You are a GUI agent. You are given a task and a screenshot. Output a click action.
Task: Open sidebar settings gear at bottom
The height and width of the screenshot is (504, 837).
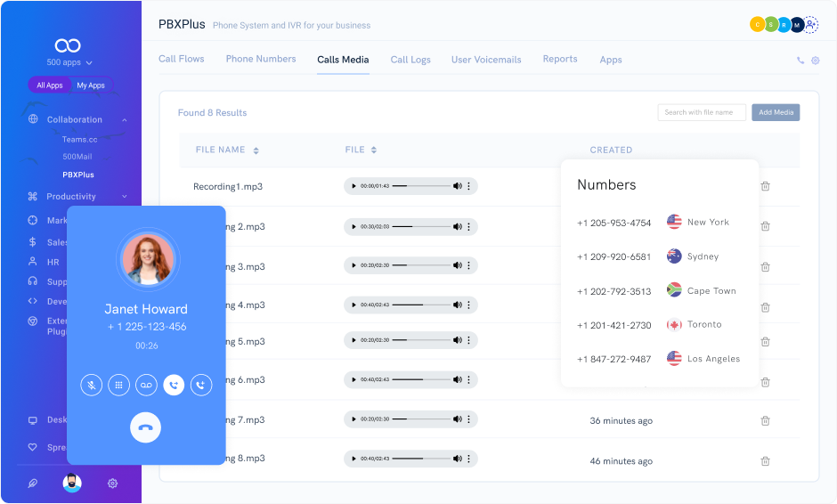click(112, 484)
